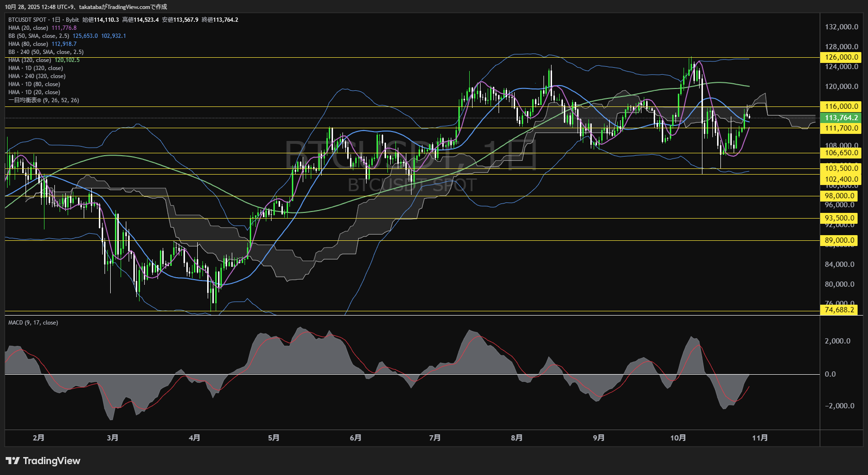Click the 10月 label on the time axis
The width and height of the screenshot is (868, 475).
[678, 438]
